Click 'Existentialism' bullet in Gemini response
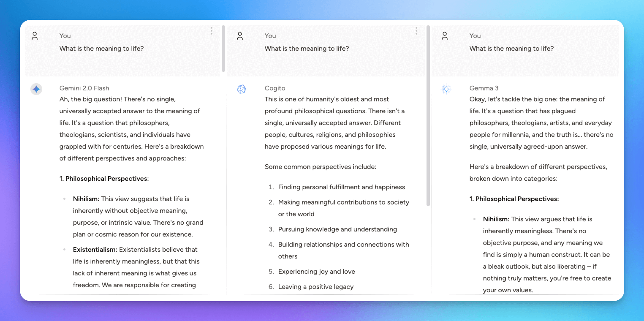 coord(95,250)
